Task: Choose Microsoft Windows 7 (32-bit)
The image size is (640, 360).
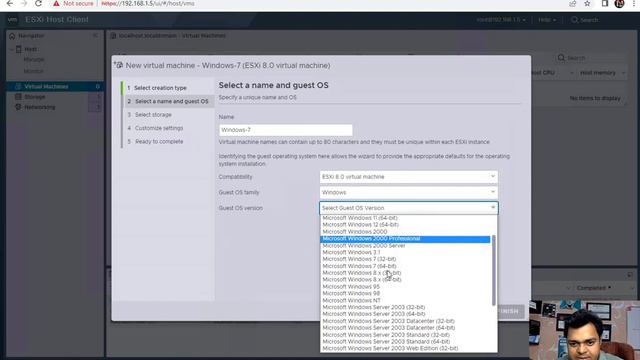Action: [x=359, y=259]
